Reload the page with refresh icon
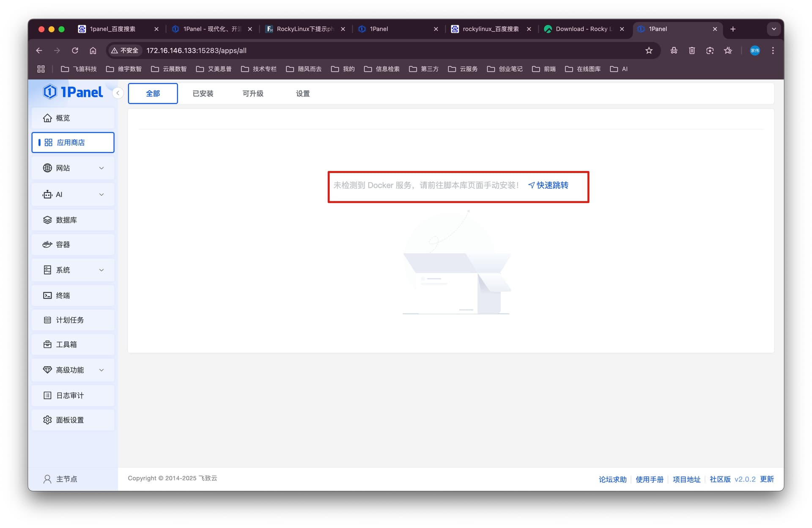Image resolution: width=812 pixels, height=528 pixels. [75, 50]
